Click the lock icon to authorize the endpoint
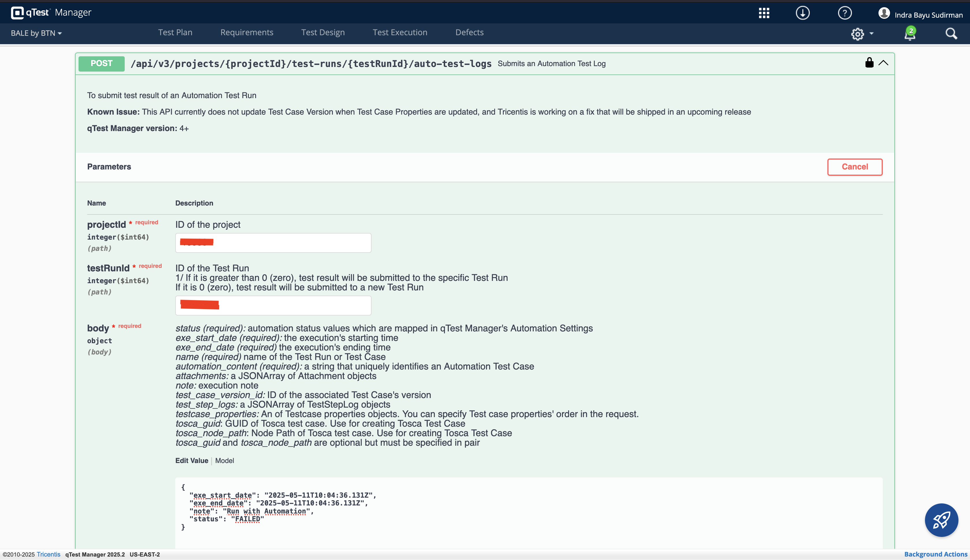The image size is (970, 560). click(x=869, y=63)
